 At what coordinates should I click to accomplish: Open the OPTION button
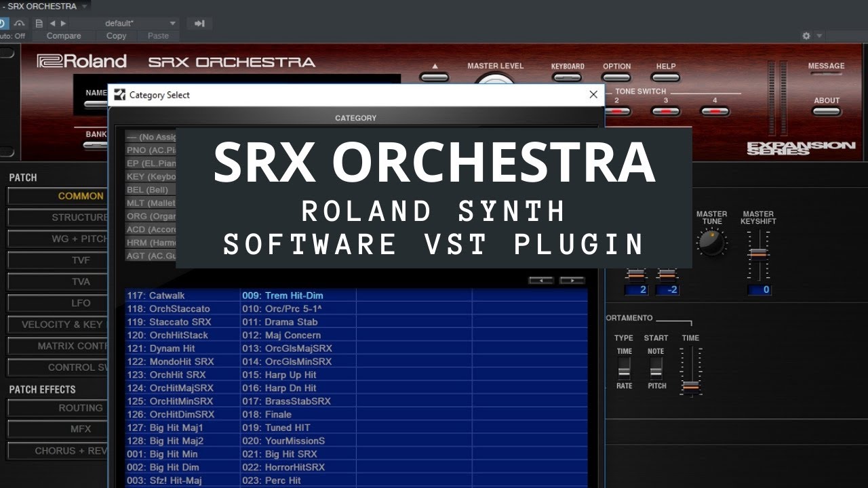tap(616, 77)
